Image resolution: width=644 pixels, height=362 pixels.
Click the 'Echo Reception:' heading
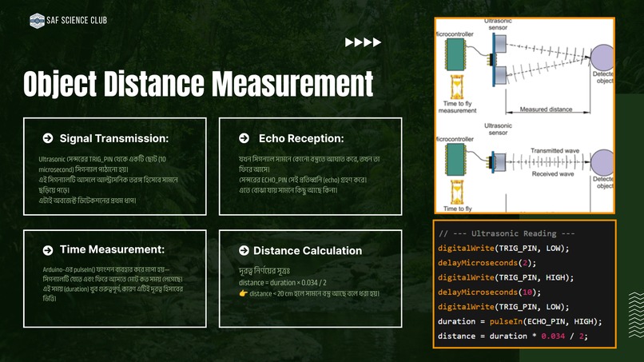301,138
